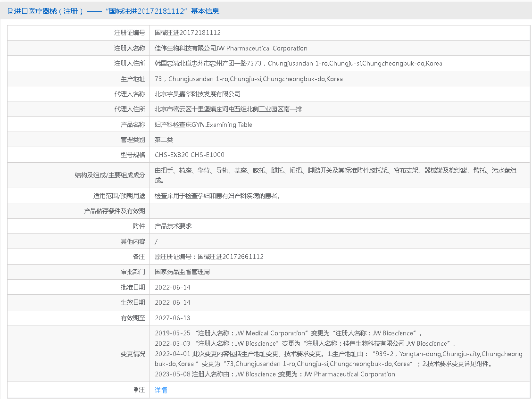
Task: Click the 适用范围/预期用途 usage description
Action: [218, 196]
